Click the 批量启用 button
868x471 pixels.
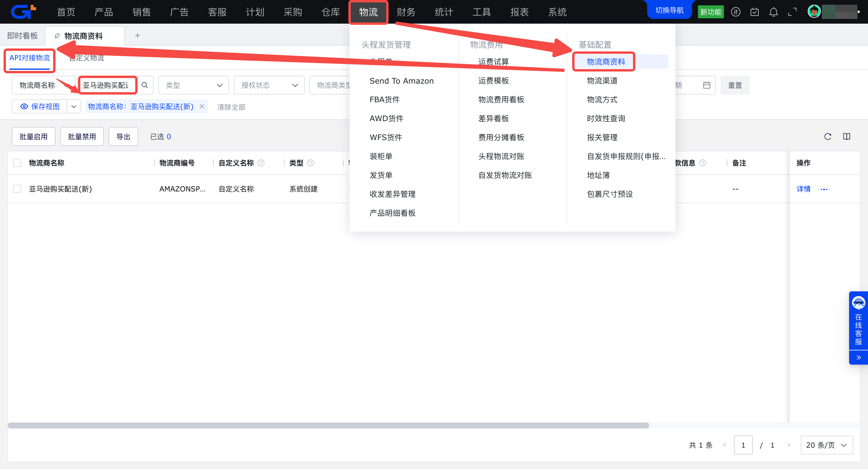pos(33,137)
